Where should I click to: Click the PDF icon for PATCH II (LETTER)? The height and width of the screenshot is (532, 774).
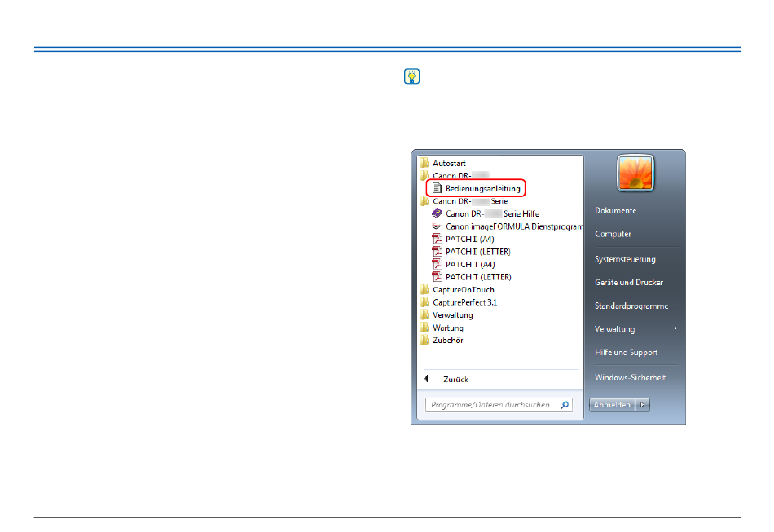point(437,252)
